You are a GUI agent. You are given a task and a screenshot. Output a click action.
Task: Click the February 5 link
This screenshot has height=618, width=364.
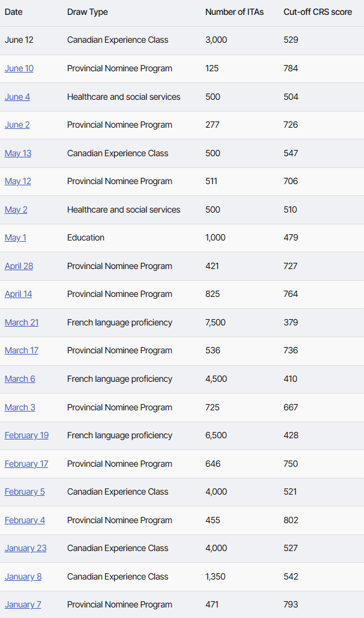pyautogui.click(x=25, y=492)
